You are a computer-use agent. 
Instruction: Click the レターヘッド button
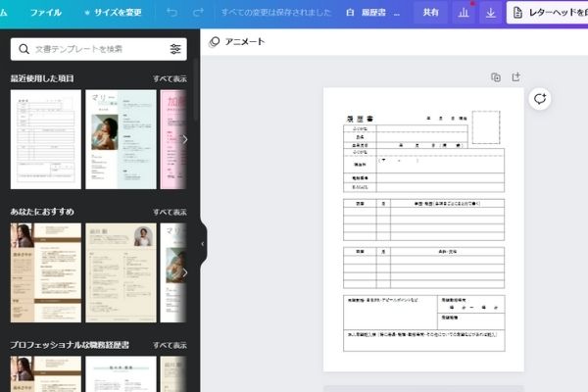pos(548,13)
